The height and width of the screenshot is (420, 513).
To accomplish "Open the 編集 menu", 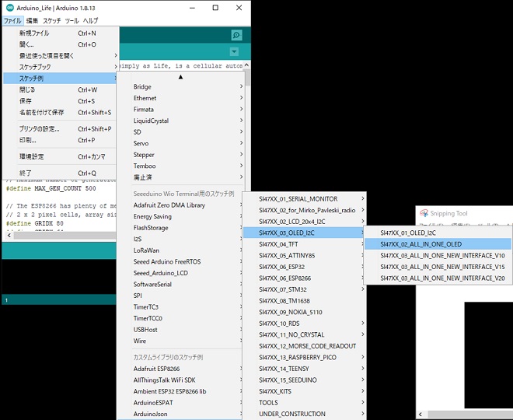I will [x=32, y=21].
